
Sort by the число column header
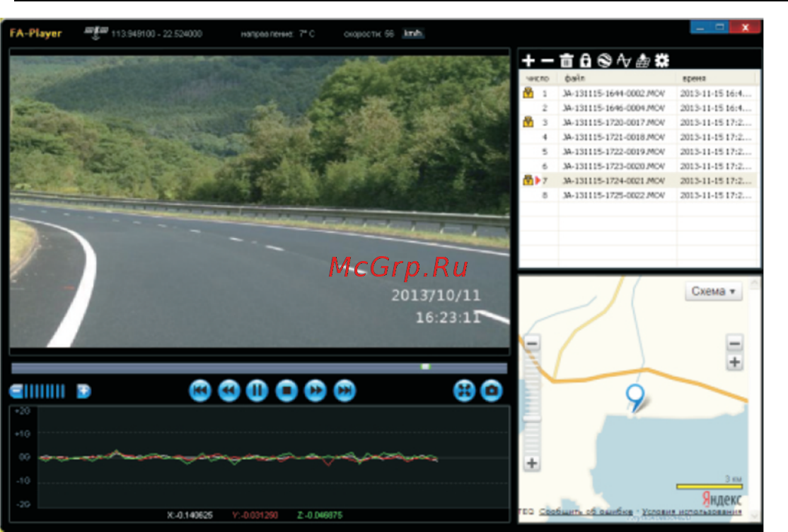pos(537,78)
